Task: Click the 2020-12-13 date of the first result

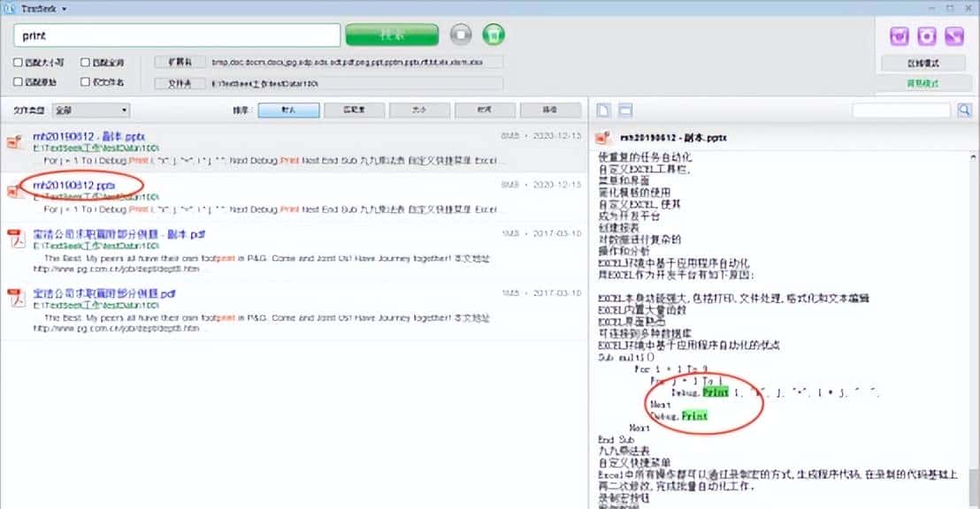Action: (x=557, y=135)
